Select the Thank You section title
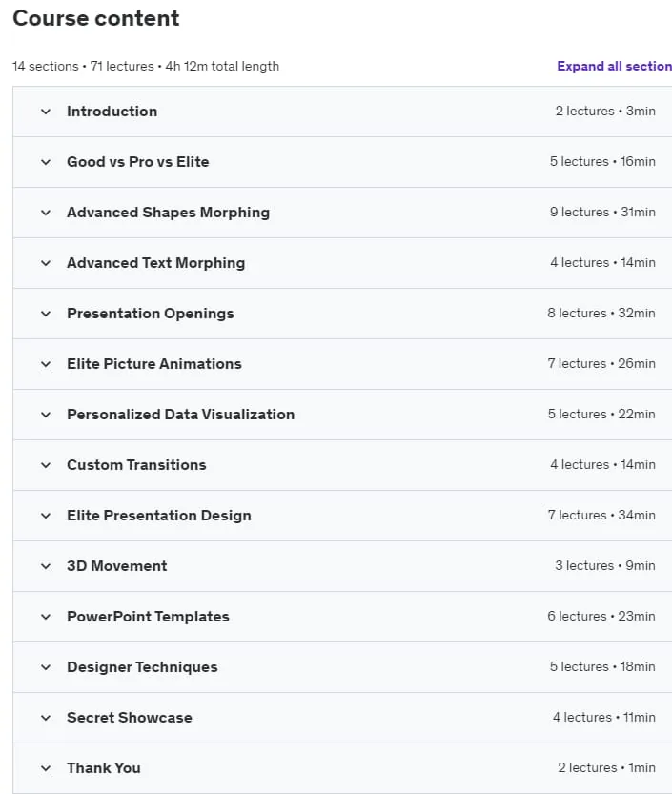The width and height of the screenshot is (672, 794). (104, 767)
